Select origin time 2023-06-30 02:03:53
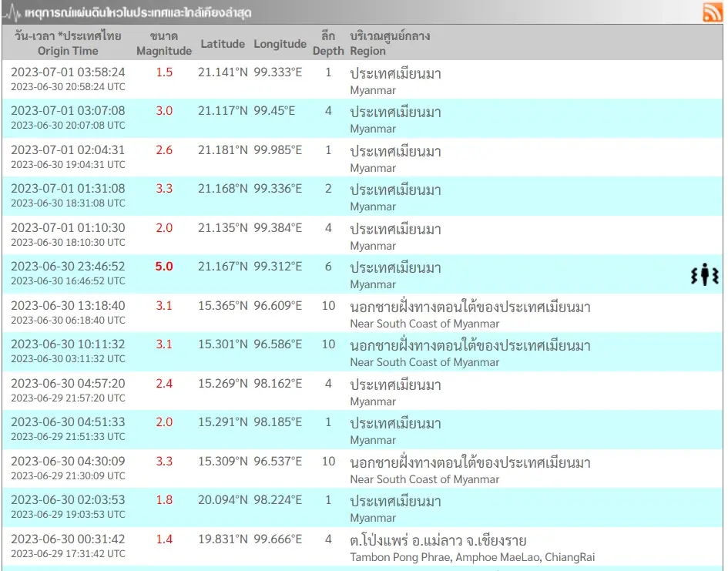 click(68, 500)
